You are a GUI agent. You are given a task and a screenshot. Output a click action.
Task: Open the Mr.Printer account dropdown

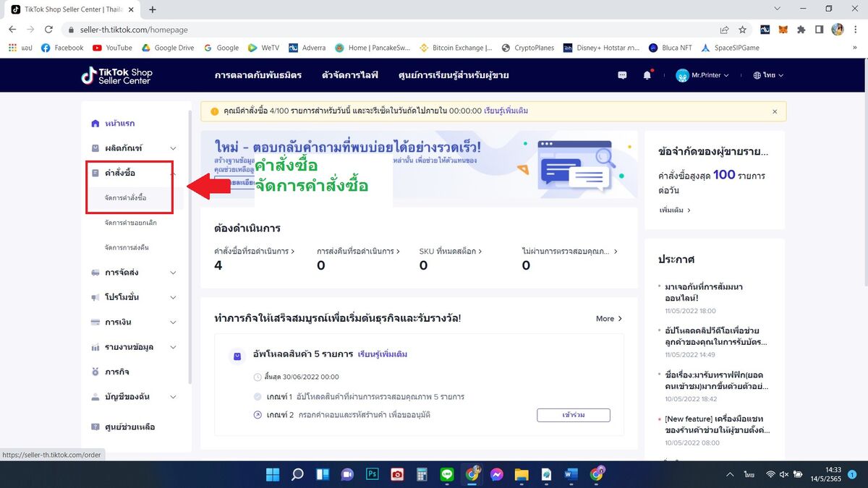(x=702, y=75)
